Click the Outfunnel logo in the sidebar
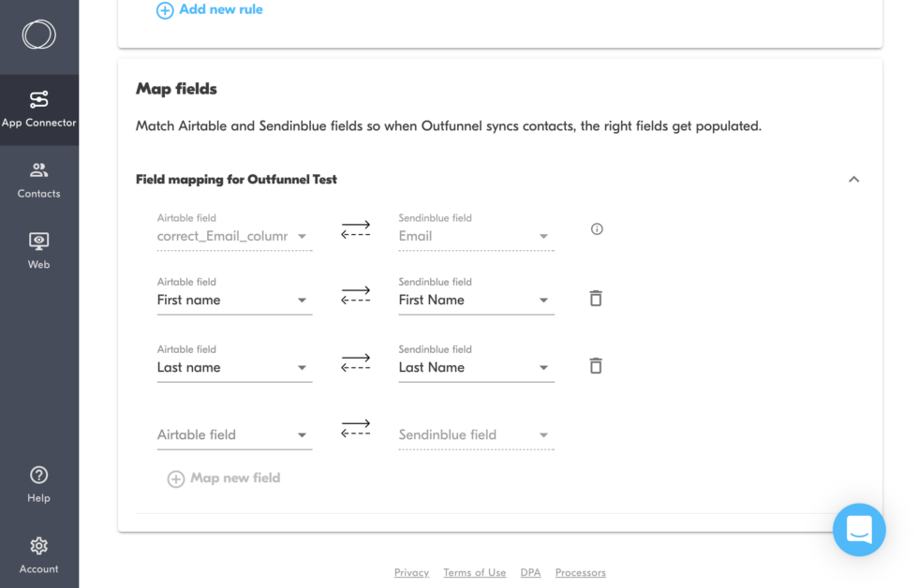918x588 pixels. (38, 34)
